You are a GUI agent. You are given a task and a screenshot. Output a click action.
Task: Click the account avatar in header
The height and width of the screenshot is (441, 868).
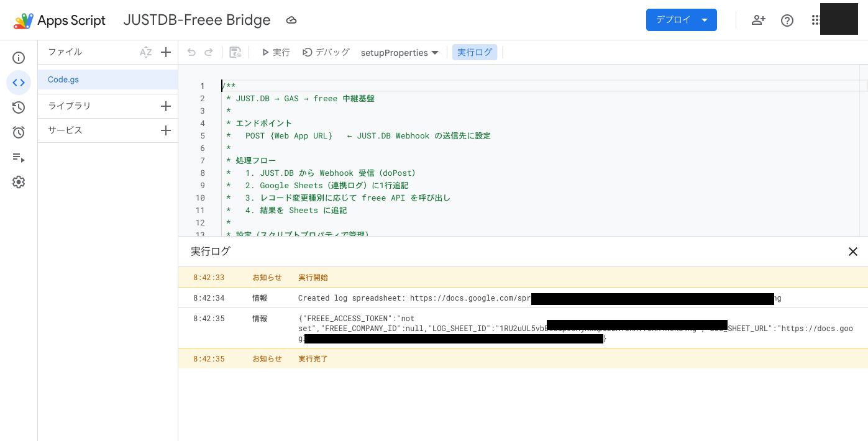pyautogui.click(x=839, y=19)
